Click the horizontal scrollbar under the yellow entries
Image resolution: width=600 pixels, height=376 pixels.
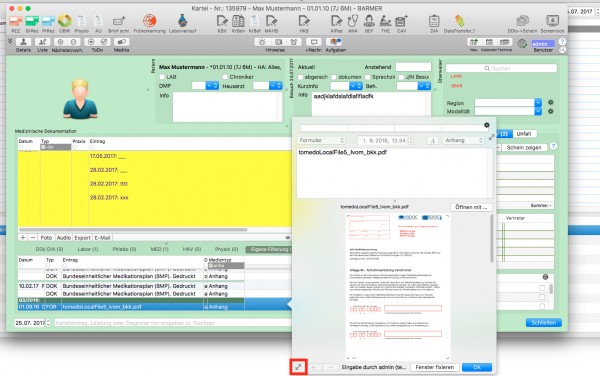tap(132, 230)
